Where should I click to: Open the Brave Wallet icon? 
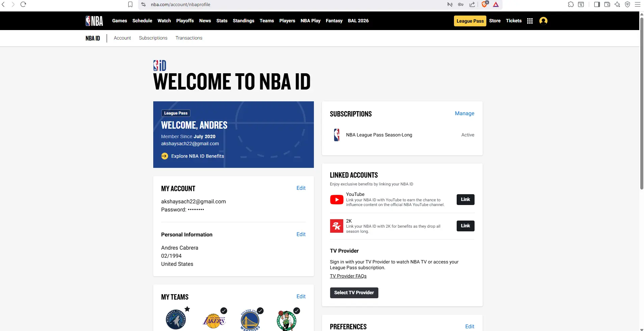click(607, 4)
